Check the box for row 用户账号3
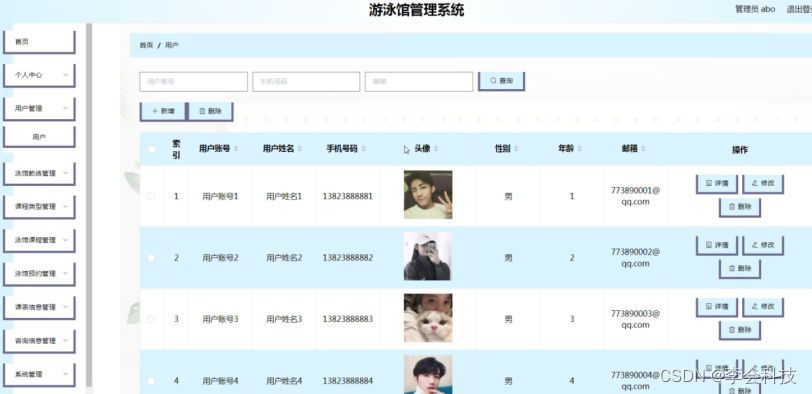The width and height of the screenshot is (812, 394). (151, 319)
